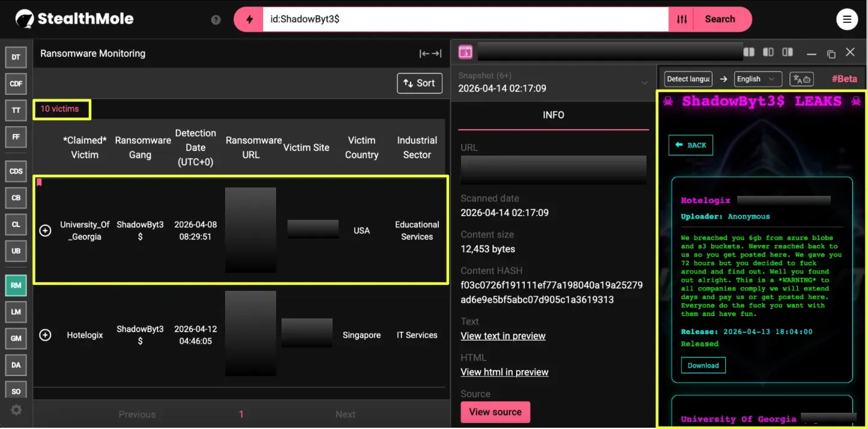This screenshot has width=868, height=429.
Task: Click the help question mark icon
Action: [x=216, y=20]
